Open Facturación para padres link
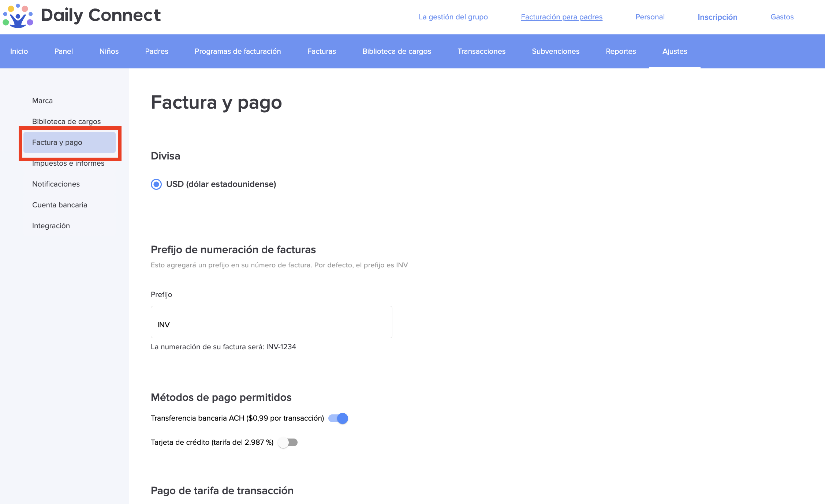Screen dimensions: 825x504 pyautogui.click(x=561, y=17)
